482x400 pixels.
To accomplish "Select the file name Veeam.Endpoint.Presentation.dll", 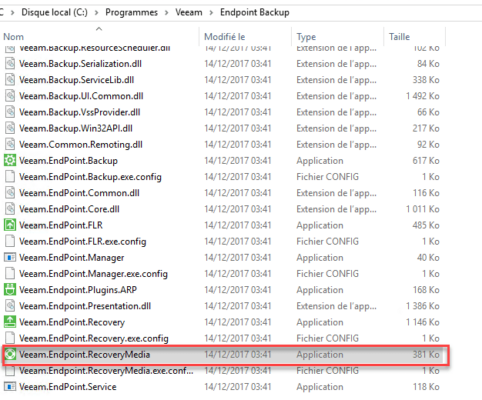I will 85,306.
